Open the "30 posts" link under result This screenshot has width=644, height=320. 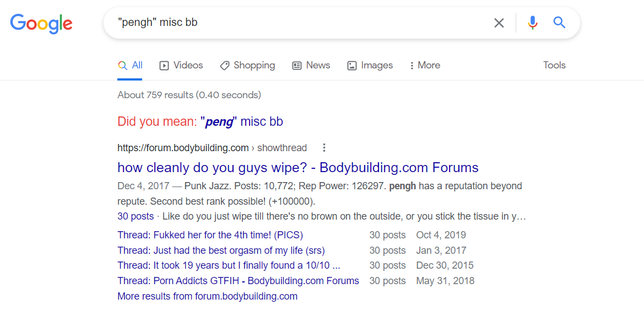coord(136,216)
